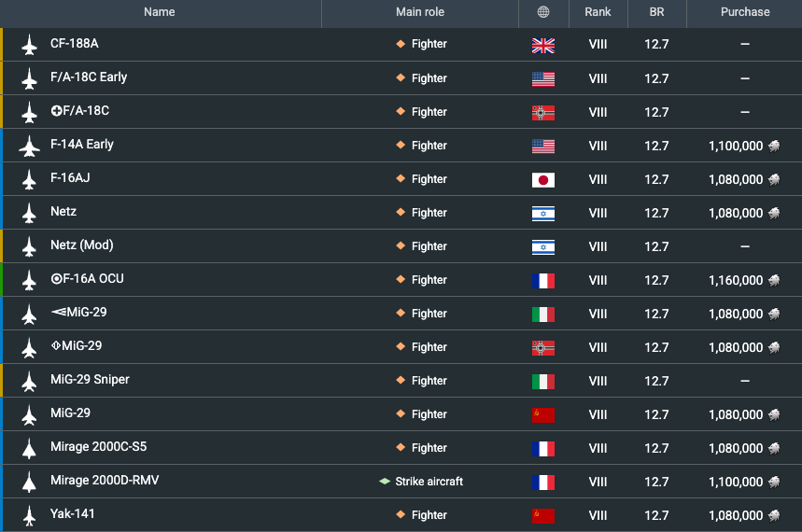Open the F/A-18C Early aircraft link
This screenshot has height=532, width=802.
coord(89,77)
